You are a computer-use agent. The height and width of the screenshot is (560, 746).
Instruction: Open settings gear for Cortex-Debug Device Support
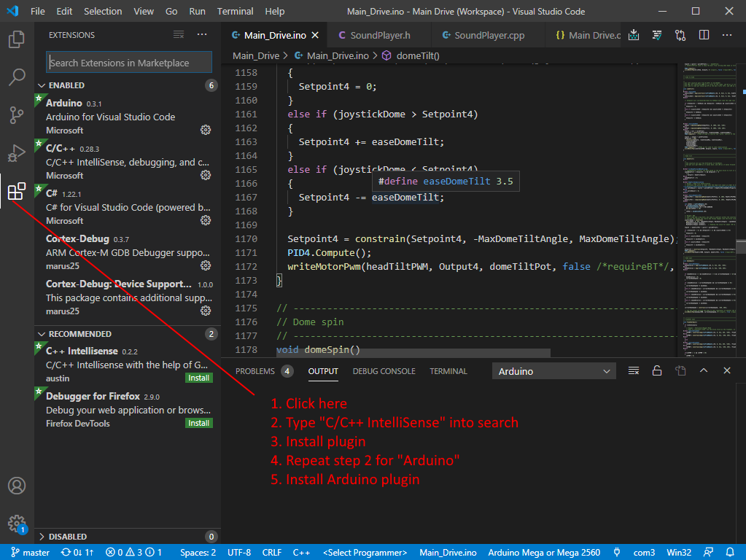206,311
